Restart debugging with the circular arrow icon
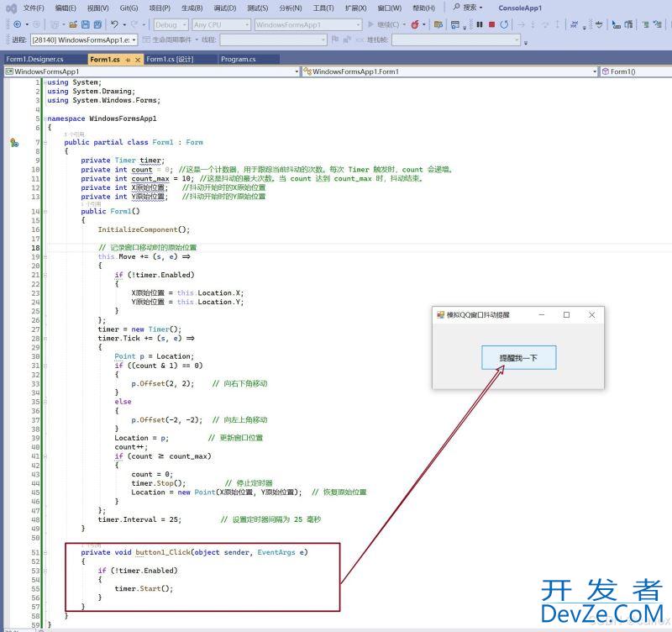This screenshot has height=632, width=672. 505,24
